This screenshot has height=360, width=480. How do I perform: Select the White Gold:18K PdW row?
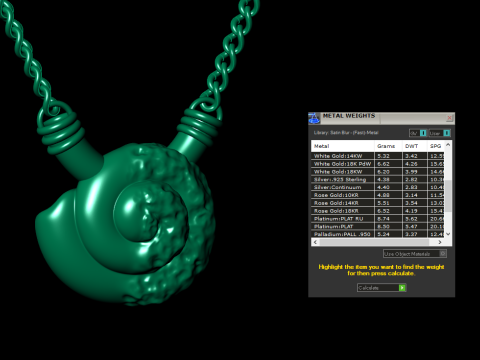[378, 164]
